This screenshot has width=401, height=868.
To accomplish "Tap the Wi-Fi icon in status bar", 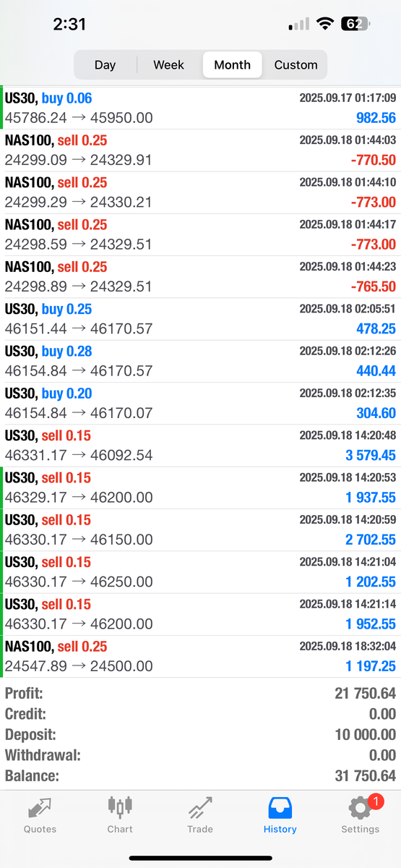I will [x=325, y=24].
